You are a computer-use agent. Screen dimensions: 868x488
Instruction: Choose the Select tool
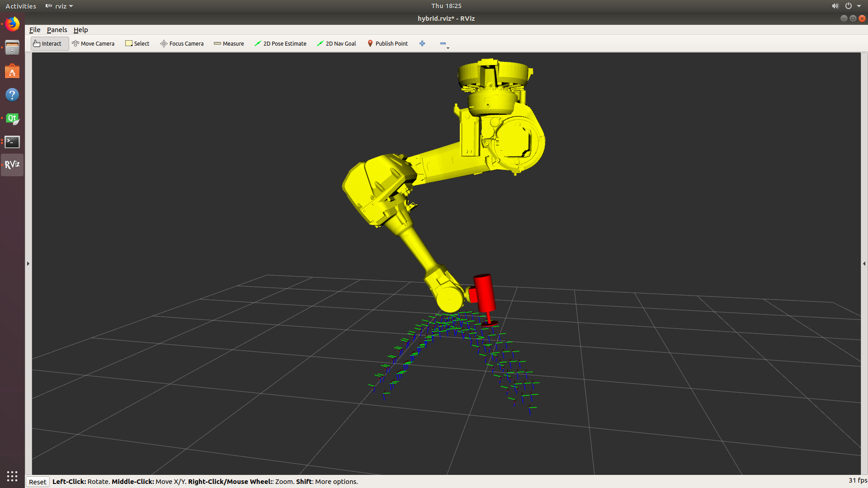137,44
